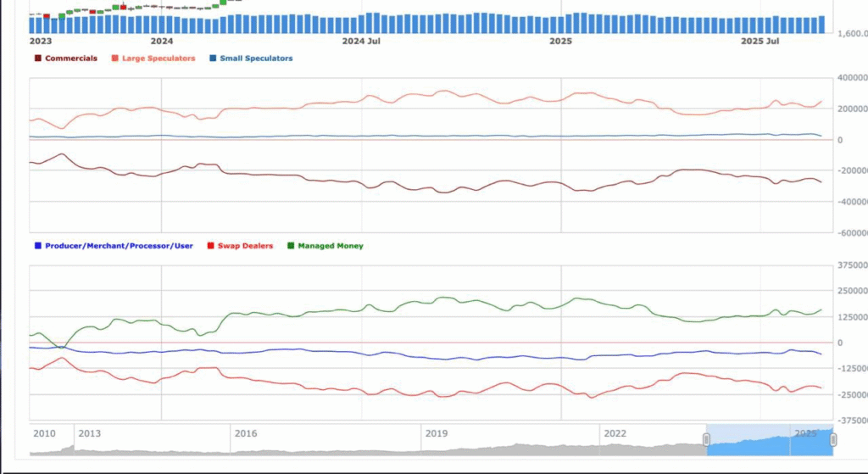Show or hide the Managed Money series
The height and width of the screenshot is (474, 868).
coord(330,246)
